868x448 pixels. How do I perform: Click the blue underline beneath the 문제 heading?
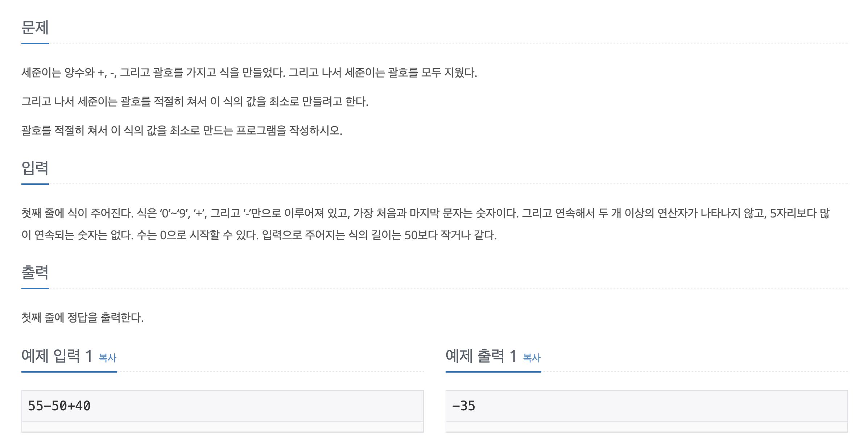click(x=35, y=43)
